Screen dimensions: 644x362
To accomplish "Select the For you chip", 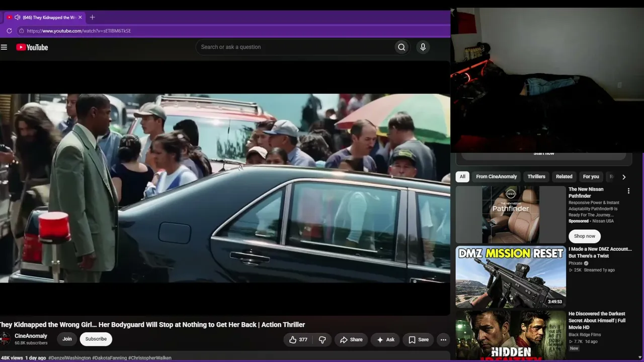I will tap(591, 177).
